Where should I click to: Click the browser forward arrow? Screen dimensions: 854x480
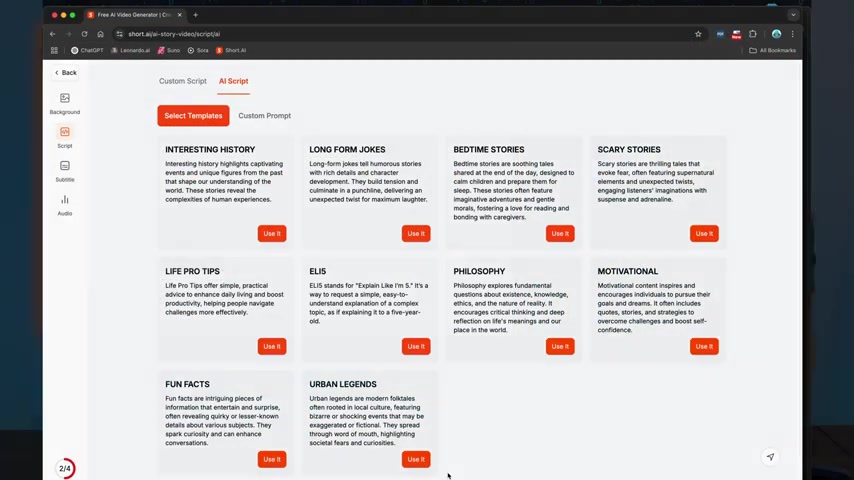pyautogui.click(x=69, y=34)
